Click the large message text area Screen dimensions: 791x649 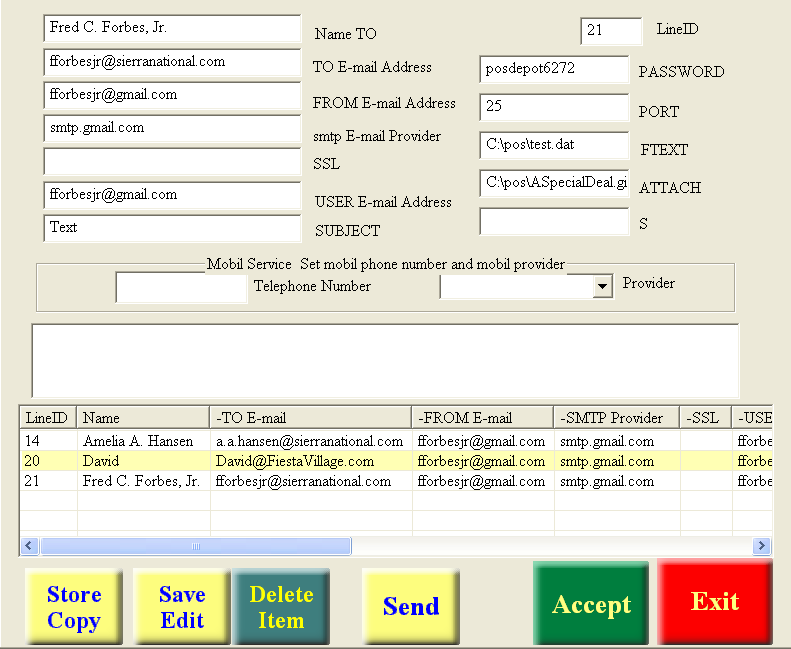click(x=385, y=360)
